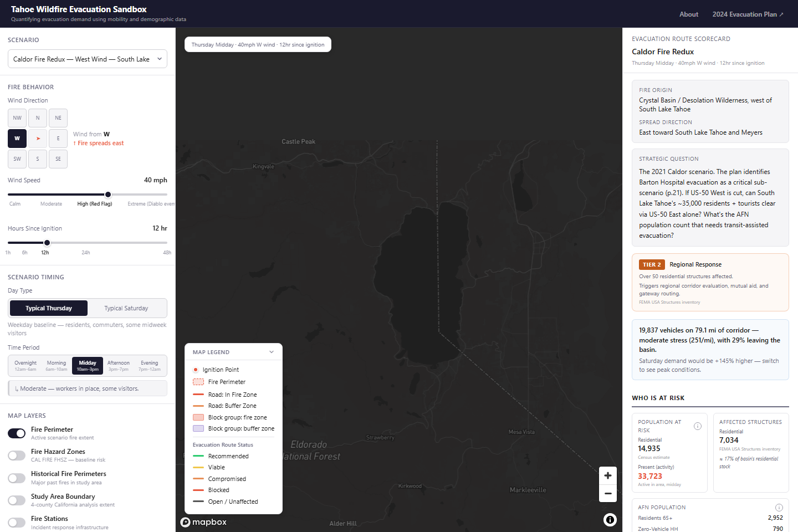
Task: Click the Viable route legend entry
Action: pos(209,467)
